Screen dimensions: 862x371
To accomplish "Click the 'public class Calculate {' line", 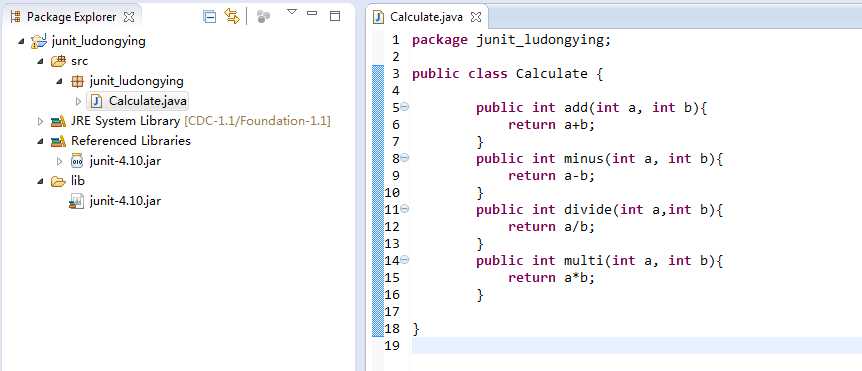I will point(507,74).
